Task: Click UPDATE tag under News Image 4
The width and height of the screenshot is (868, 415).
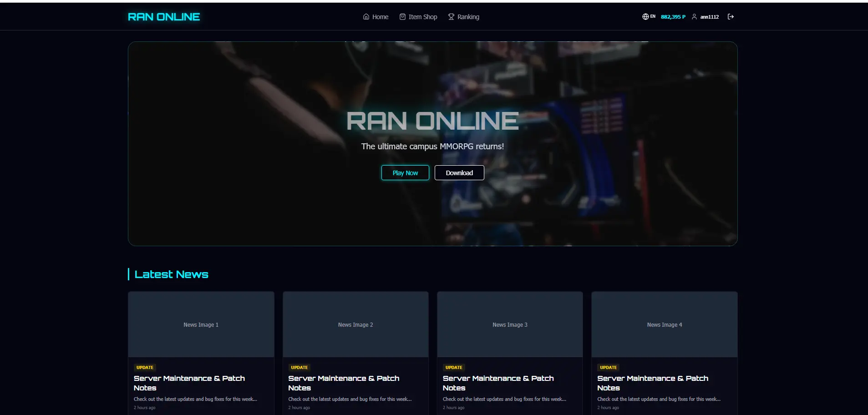Action: click(609, 367)
